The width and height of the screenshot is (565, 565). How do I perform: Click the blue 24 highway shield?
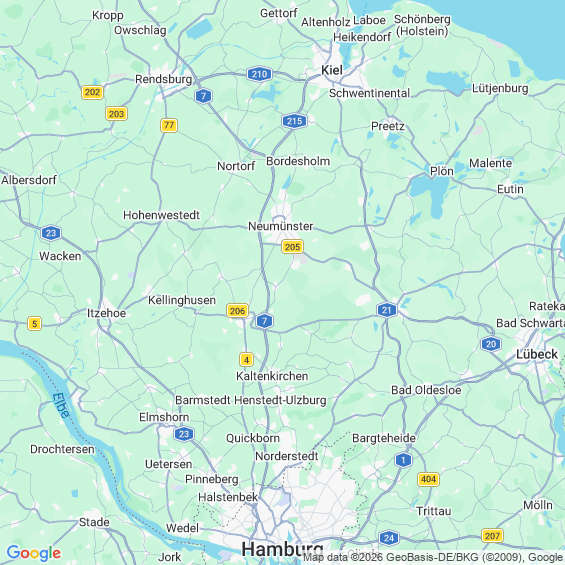(x=389, y=538)
